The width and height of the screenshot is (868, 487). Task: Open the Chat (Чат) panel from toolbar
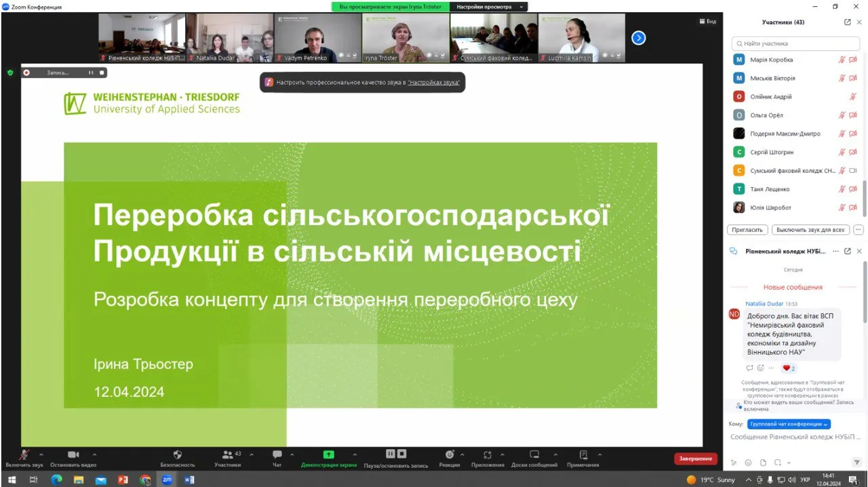[x=277, y=455]
